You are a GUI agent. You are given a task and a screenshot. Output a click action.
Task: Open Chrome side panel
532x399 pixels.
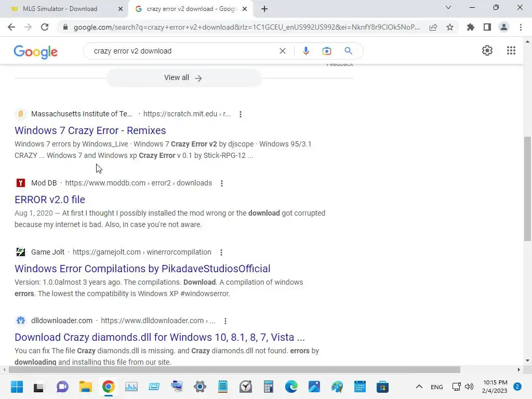click(487, 27)
